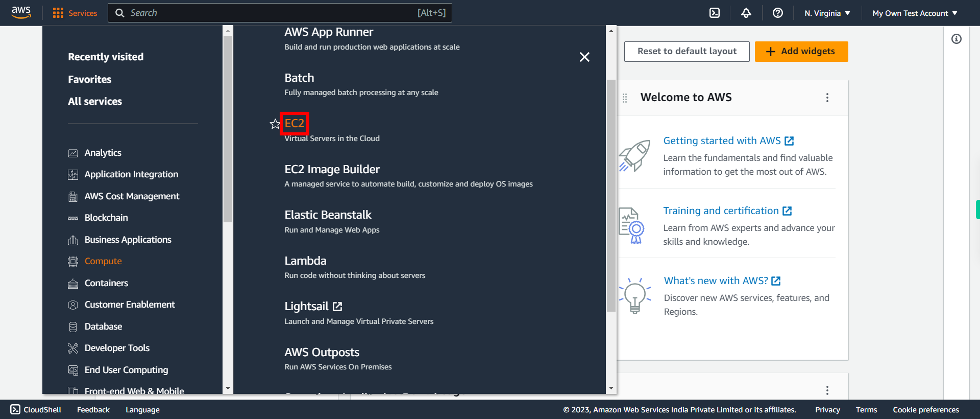Open the Containers category

tap(106, 283)
